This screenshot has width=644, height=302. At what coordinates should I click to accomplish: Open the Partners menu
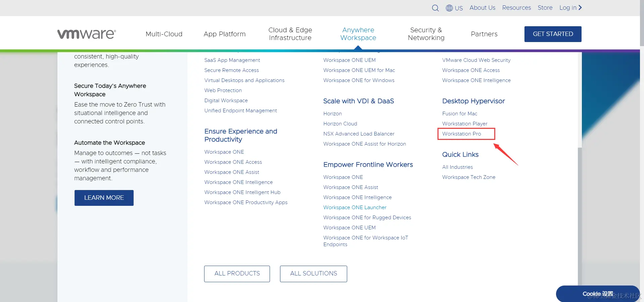(484, 34)
